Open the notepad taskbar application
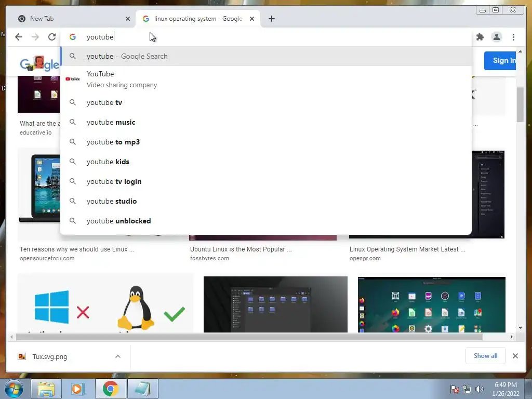This screenshot has height=399, width=532. pos(143,389)
